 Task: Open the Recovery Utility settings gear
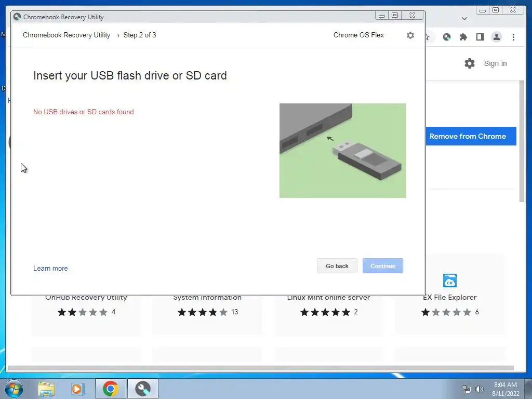pos(410,35)
